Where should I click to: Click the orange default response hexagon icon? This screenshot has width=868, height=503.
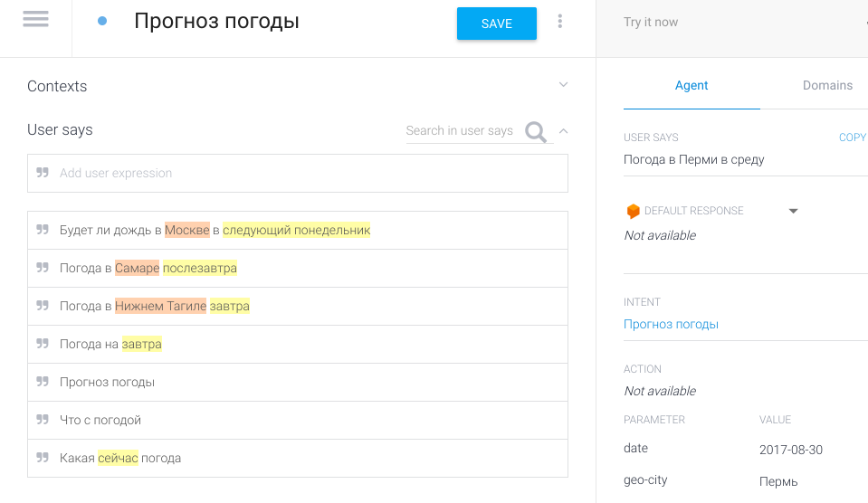coord(633,211)
